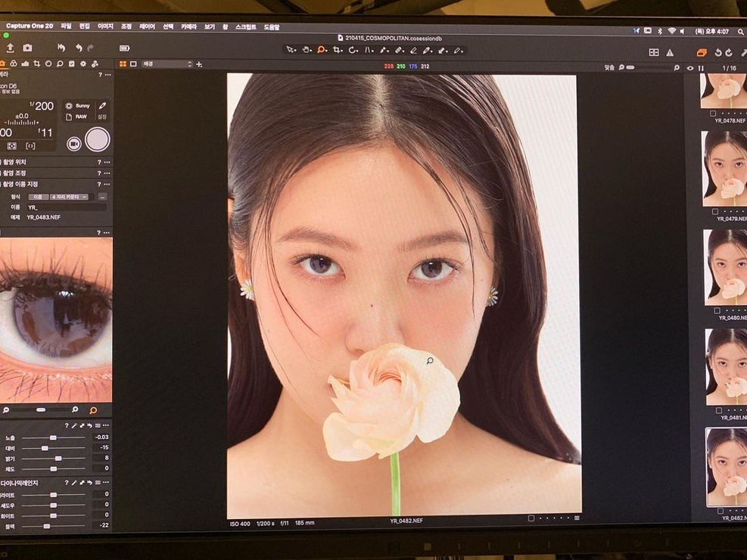Select the YR_0479.NEF thumbnail
The width and height of the screenshot is (747, 560).
point(725,169)
